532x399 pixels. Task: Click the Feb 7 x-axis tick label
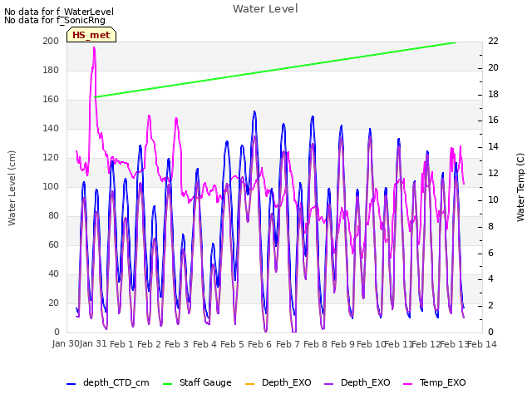[288, 344]
